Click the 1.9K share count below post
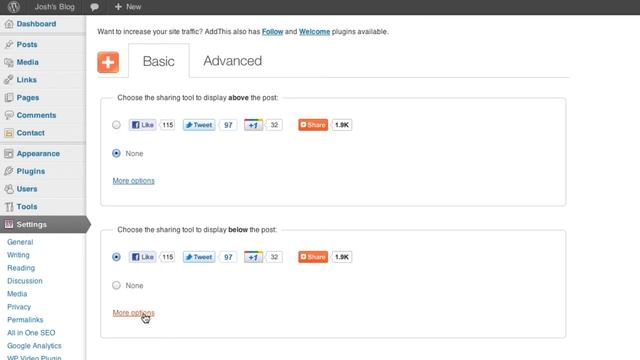Screen dimensions: 640x360 coord(342,257)
